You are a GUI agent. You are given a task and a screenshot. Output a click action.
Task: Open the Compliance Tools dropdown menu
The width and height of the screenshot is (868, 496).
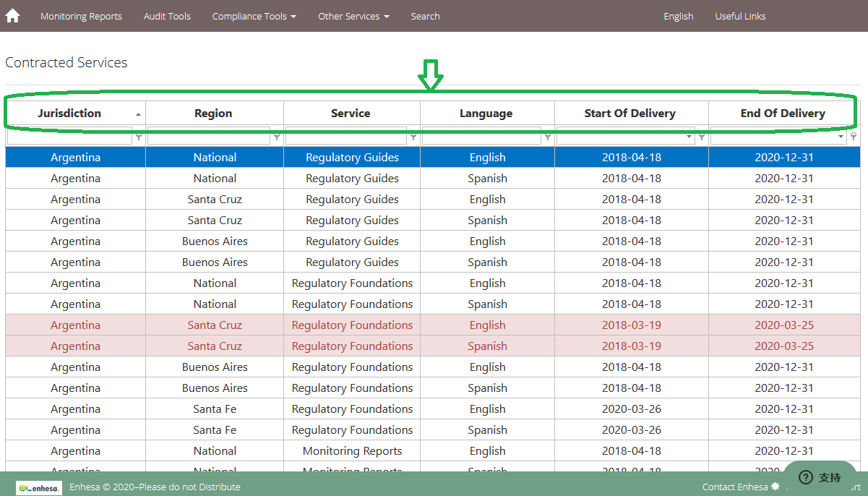(254, 16)
